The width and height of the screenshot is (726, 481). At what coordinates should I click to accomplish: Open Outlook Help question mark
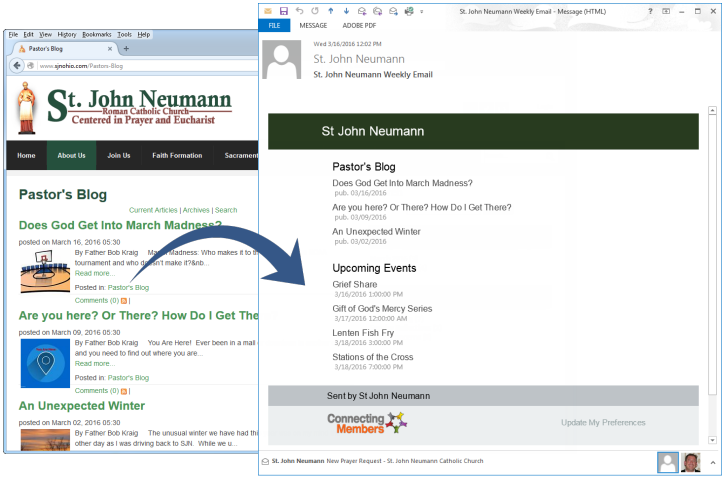(650, 11)
